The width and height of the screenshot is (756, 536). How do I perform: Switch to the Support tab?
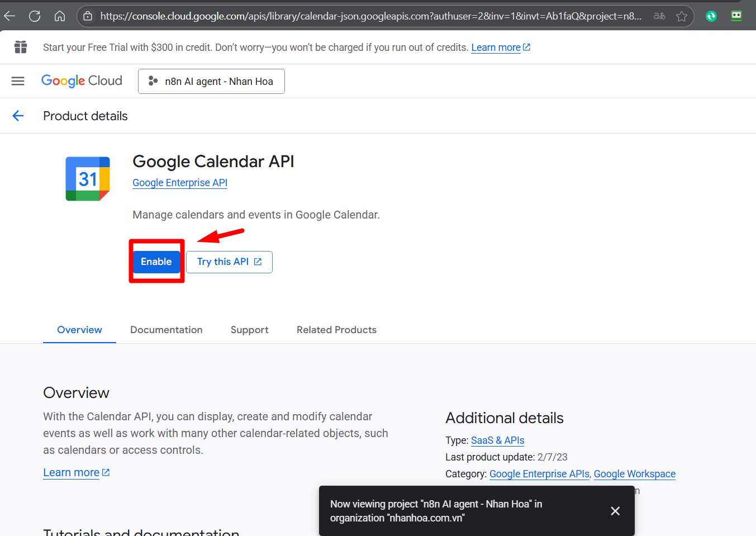pyautogui.click(x=250, y=330)
